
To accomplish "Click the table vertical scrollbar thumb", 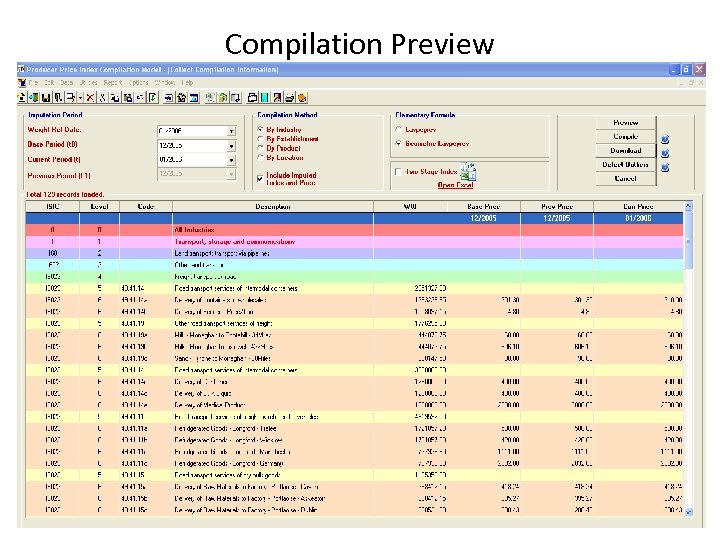I will coord(688,240).
